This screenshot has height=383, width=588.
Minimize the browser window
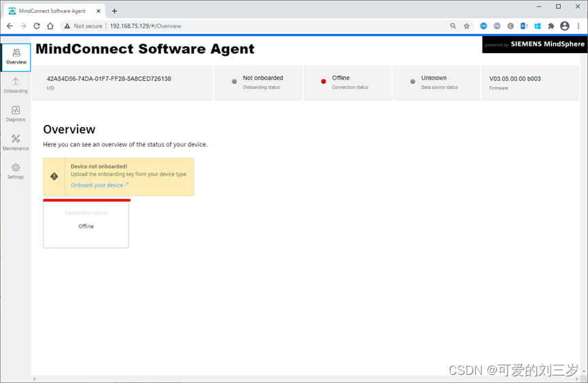539,6
